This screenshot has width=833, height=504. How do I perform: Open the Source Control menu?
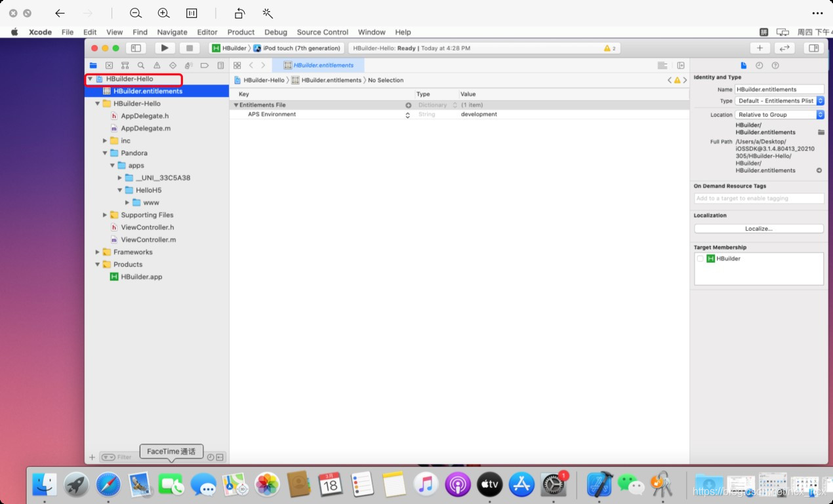[322, 32]
